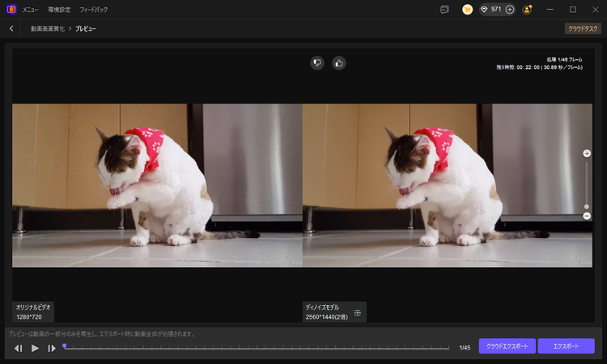Image resolution: width=607 pixels, height=364 pixels.
Task: Open the クラウドタスク button
Action: coord(583,28)
